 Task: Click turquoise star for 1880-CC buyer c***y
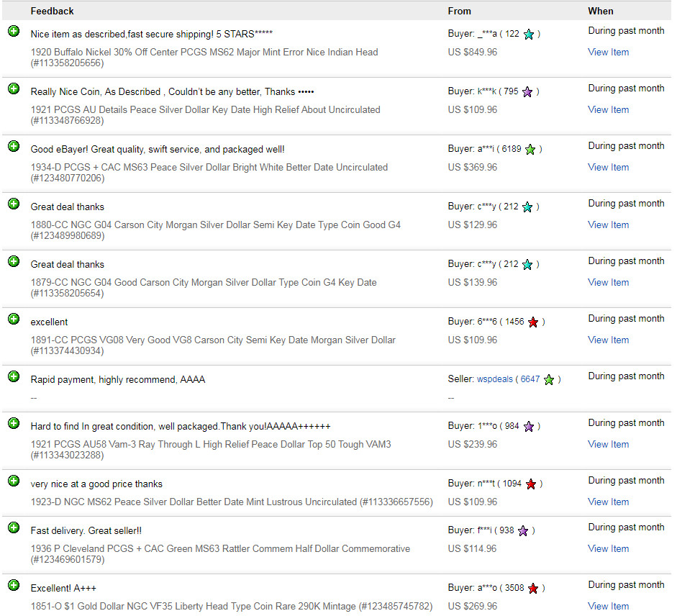point(527,207)
